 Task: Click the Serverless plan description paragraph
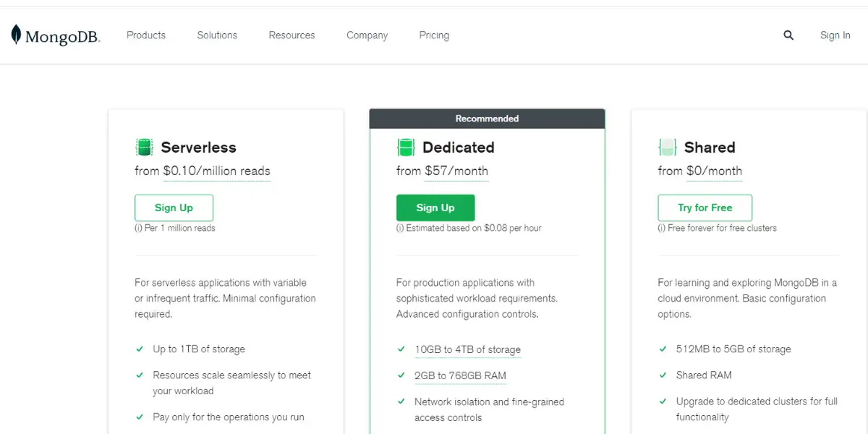click(225, 299)
